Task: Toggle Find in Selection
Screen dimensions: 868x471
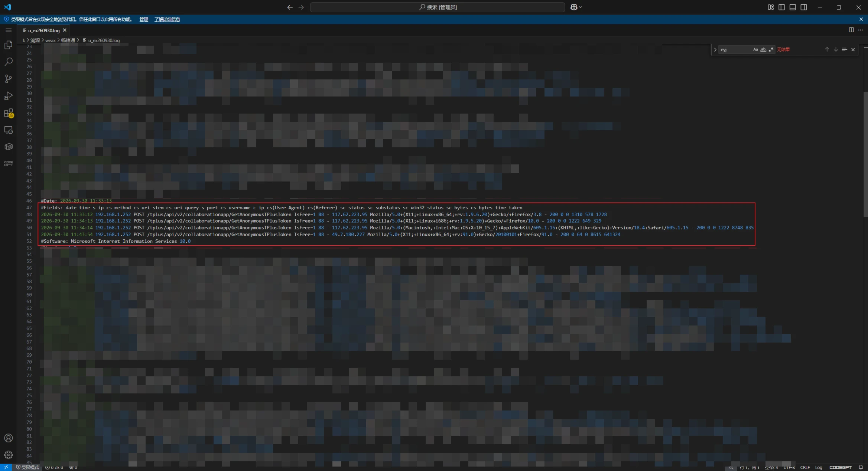Action: (x=844, y=49)
